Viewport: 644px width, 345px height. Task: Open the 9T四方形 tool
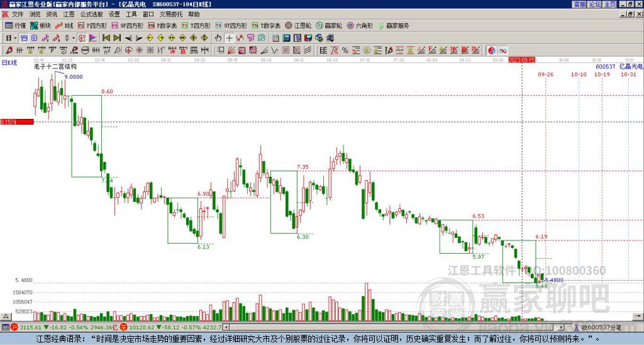(231, 25)
